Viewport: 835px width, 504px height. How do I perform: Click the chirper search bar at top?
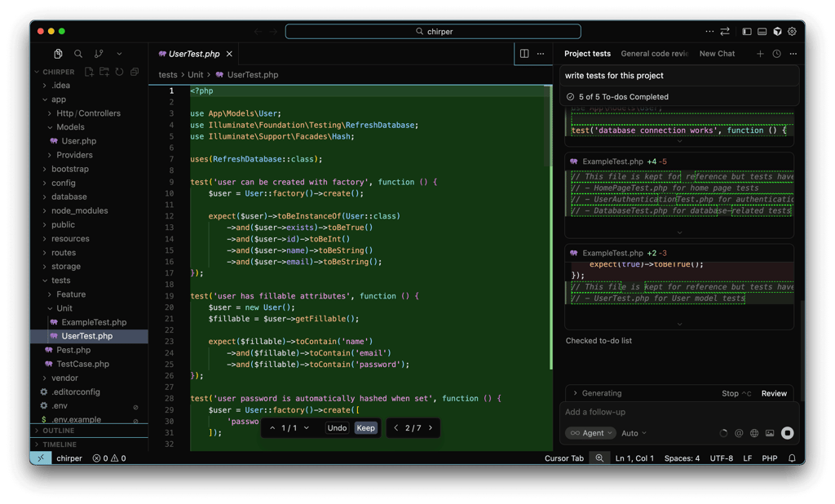(433, 32)
